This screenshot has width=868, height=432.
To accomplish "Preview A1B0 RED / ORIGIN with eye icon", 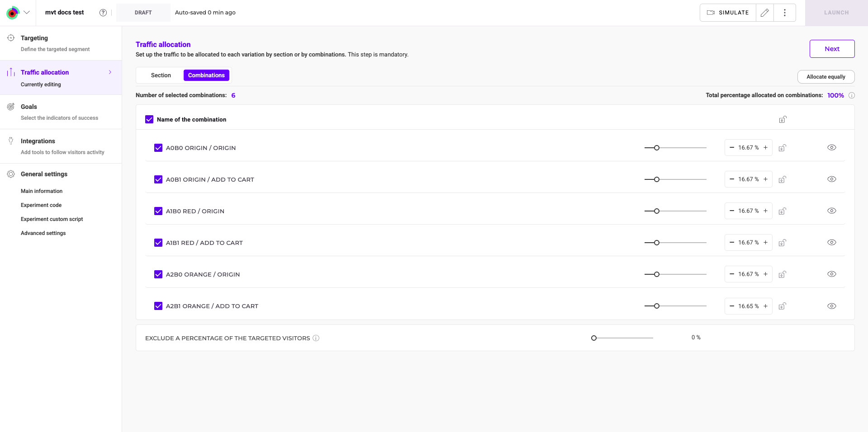I will [831, 211].
